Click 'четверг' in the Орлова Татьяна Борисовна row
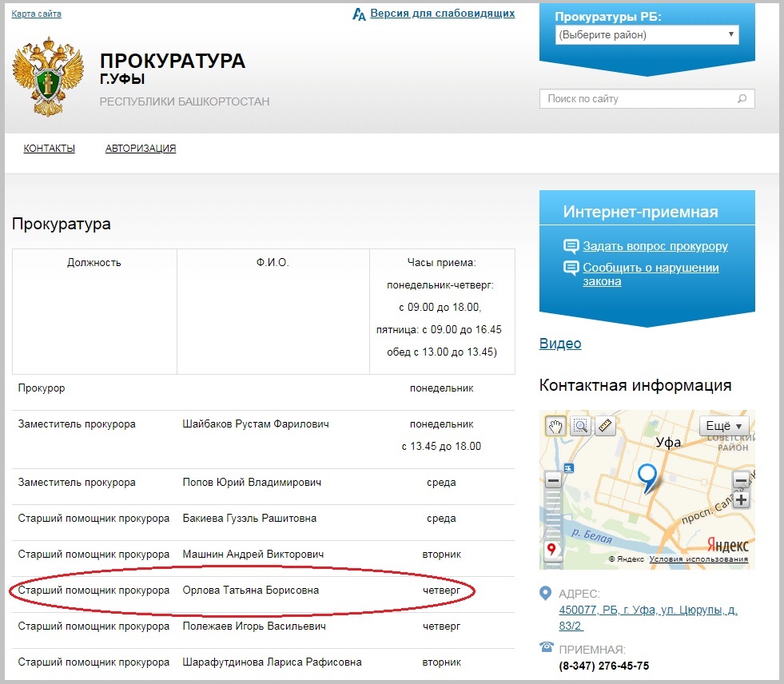784x684 pixels. coord(441,591)
